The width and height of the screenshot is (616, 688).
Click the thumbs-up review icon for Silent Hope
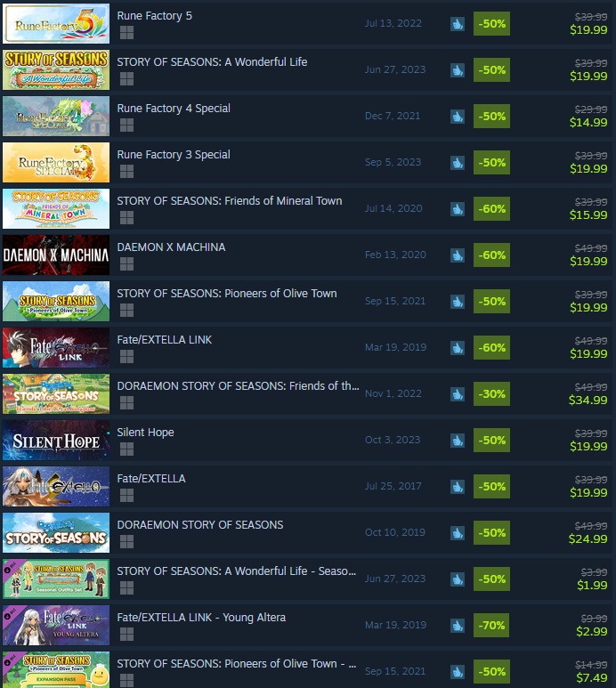[x=458, y=441]
